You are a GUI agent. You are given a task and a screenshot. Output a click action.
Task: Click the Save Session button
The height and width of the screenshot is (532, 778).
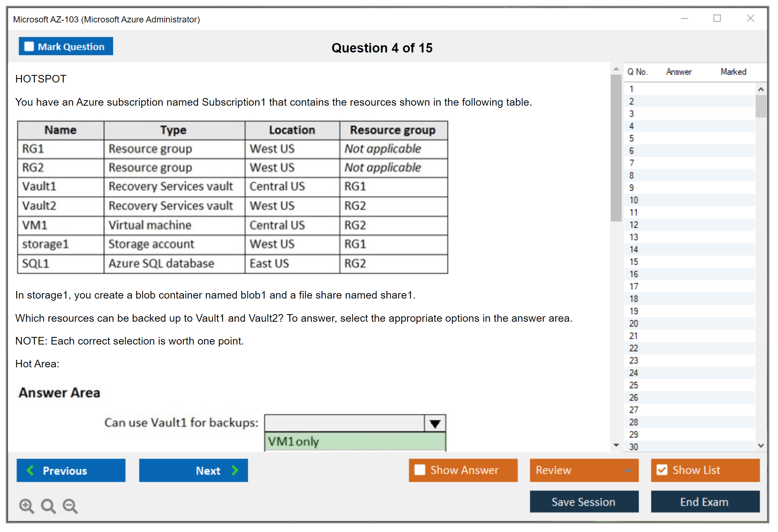pos(584,502)
